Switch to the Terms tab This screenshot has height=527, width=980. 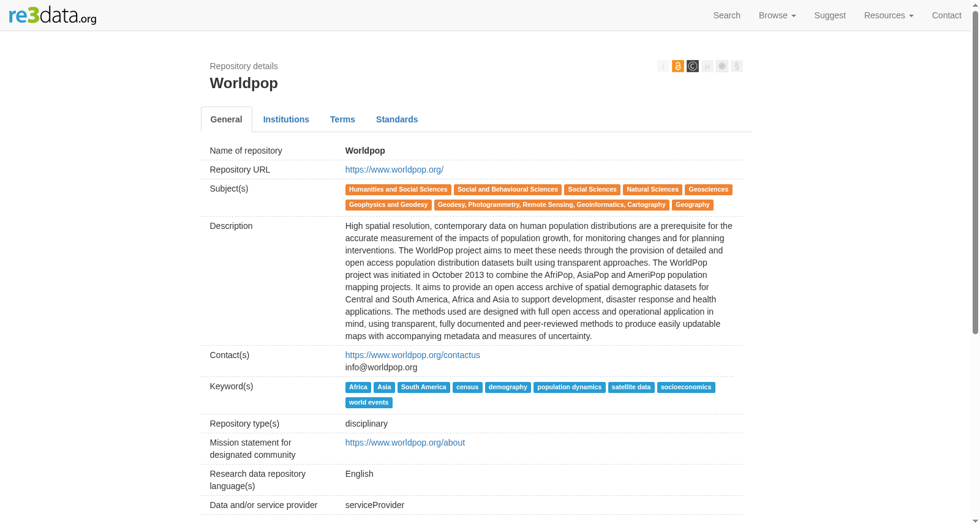point(342,119)
